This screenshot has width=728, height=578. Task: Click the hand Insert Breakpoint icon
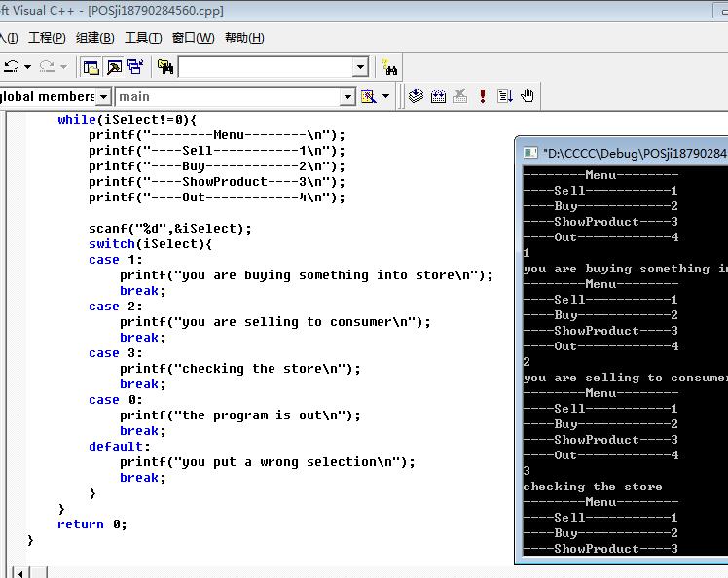pyautogui.click(x=527, y=96)
